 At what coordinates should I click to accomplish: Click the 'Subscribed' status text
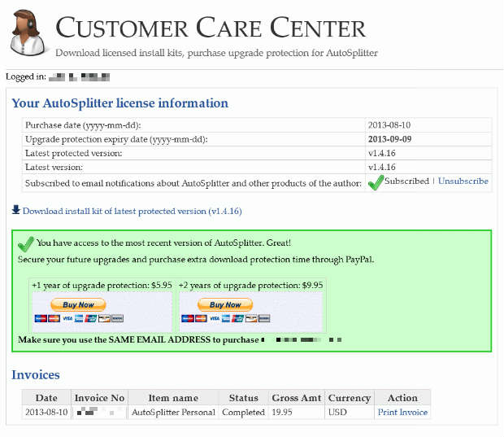pyautogui.click(x=406, y=181)
